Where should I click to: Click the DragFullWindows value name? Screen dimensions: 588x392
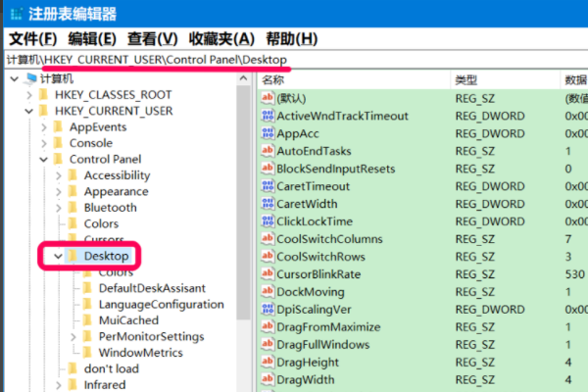coord(322,345)
